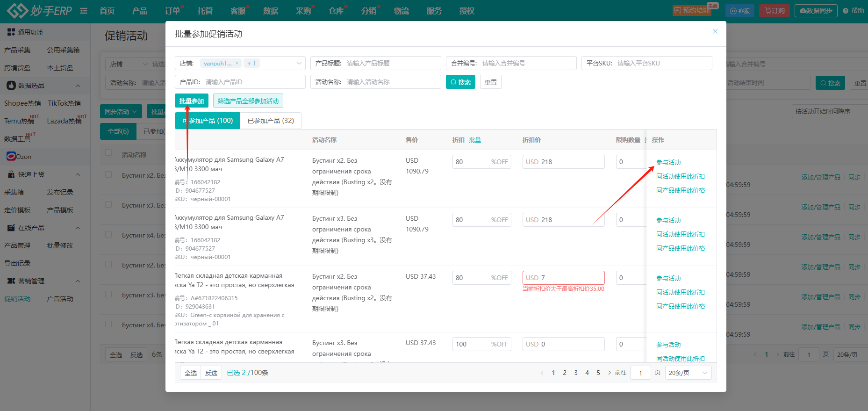Go to page 5 in dialog pagination

tap(598, 373)
